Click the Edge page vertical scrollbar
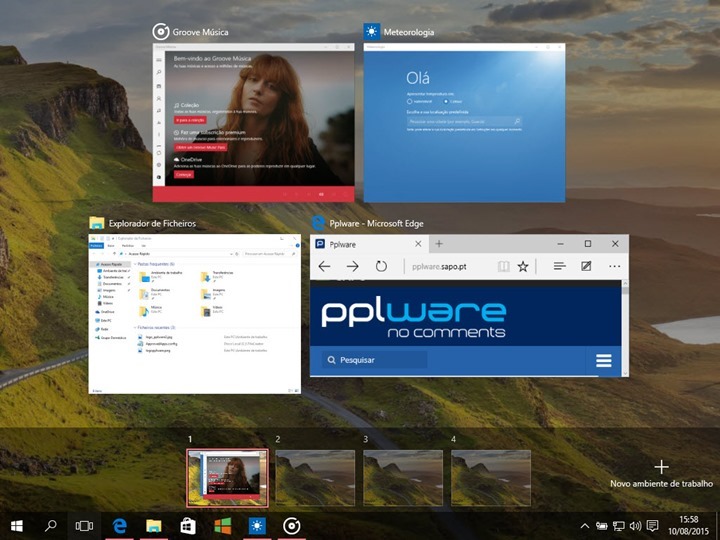720x540 pixels. click(x=625, y=328)
